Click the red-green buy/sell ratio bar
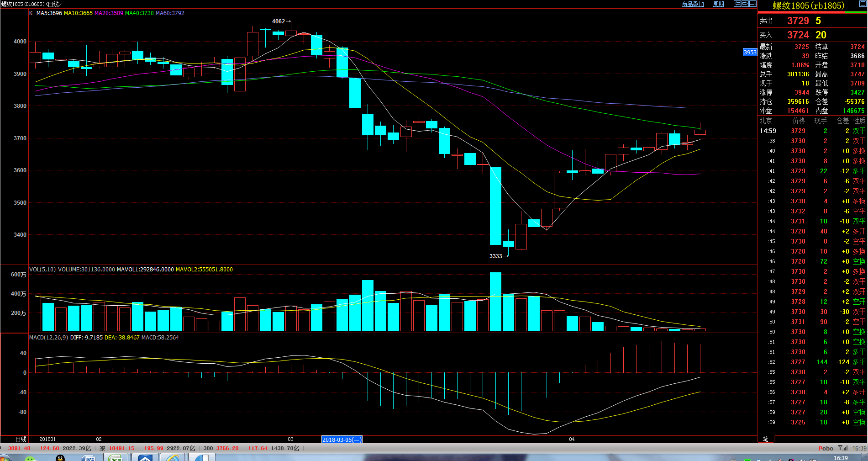868x461 pixels. tap(812, 12)
